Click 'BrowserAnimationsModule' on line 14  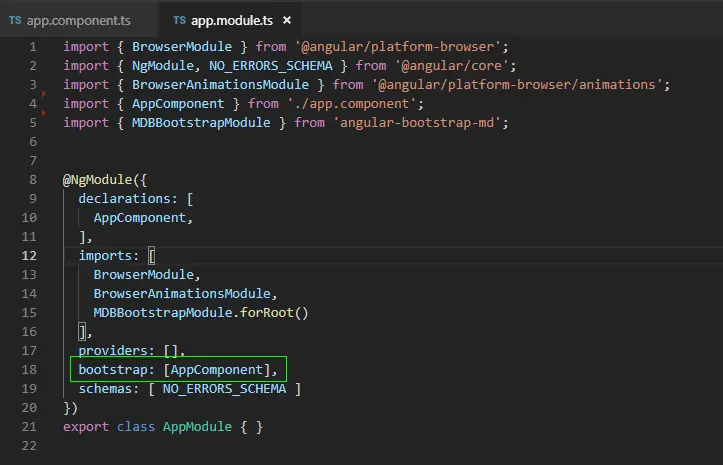(x=182, y=293)
